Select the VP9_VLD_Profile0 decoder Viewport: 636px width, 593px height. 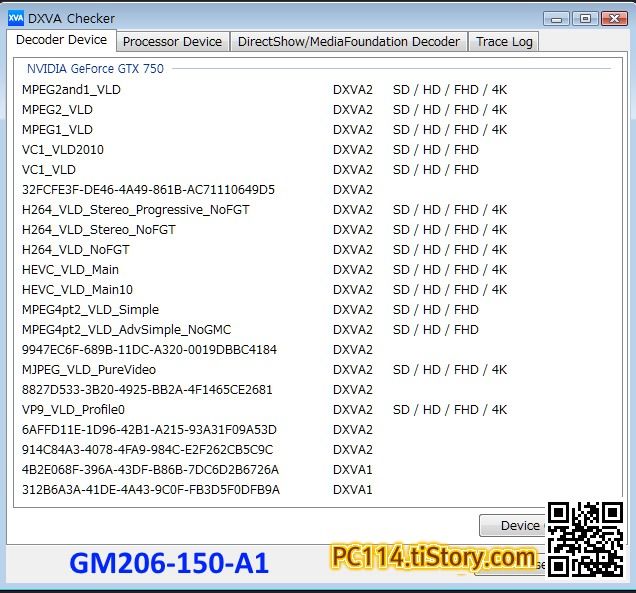coord(264,410)
